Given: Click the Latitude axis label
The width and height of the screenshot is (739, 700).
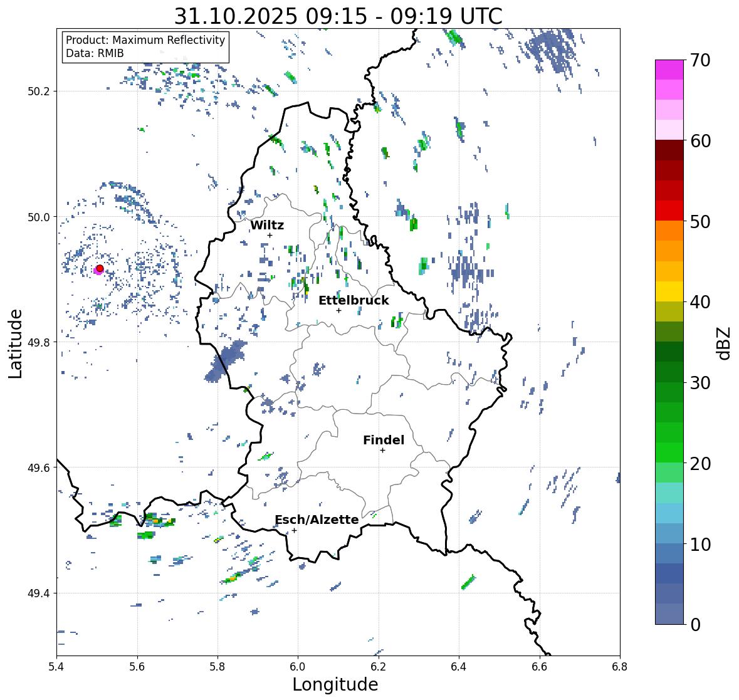Looking at the screenshot, I should [x=15, y=344].
